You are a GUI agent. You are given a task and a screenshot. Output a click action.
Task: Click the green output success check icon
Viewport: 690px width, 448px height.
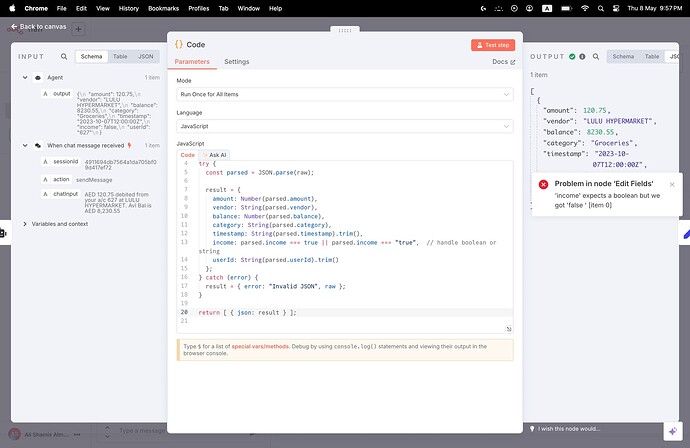pos(572,56)
